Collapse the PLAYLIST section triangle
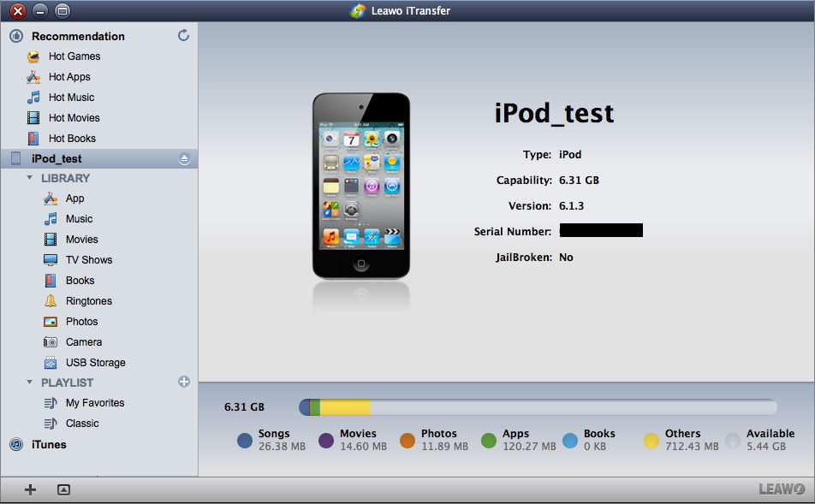815x504 pixels. click(30, 382)
